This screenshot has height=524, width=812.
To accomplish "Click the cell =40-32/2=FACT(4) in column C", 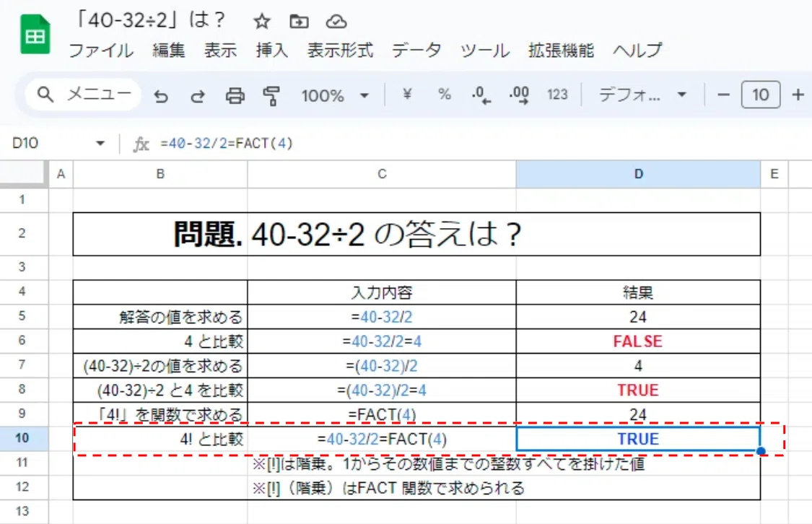I will point(382,439).
